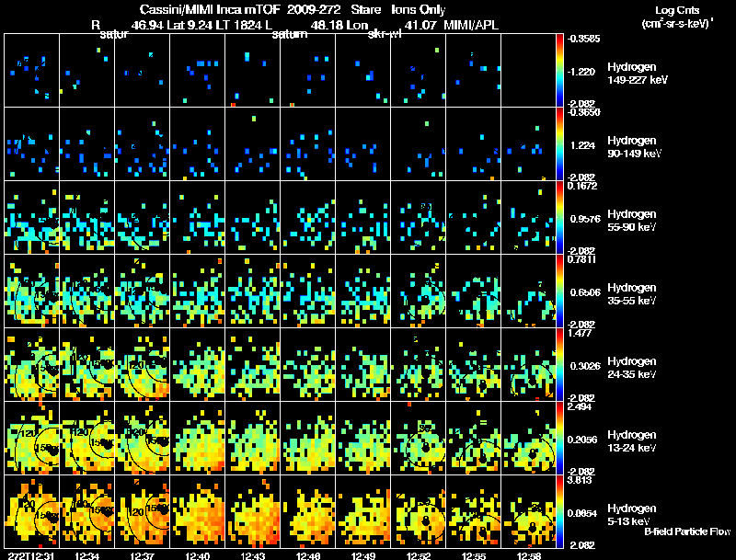Click the Hydrogen 35-55 keV row label
The width and height of the screenshot is (736, 560).
click(x=632, y=294)
